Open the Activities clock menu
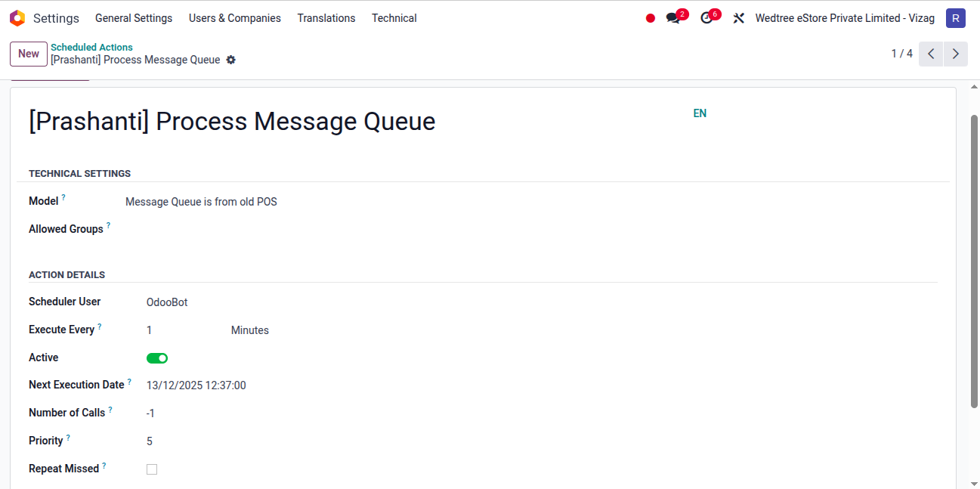This screenshot has height=489, width=980. (x=706, y=17)
